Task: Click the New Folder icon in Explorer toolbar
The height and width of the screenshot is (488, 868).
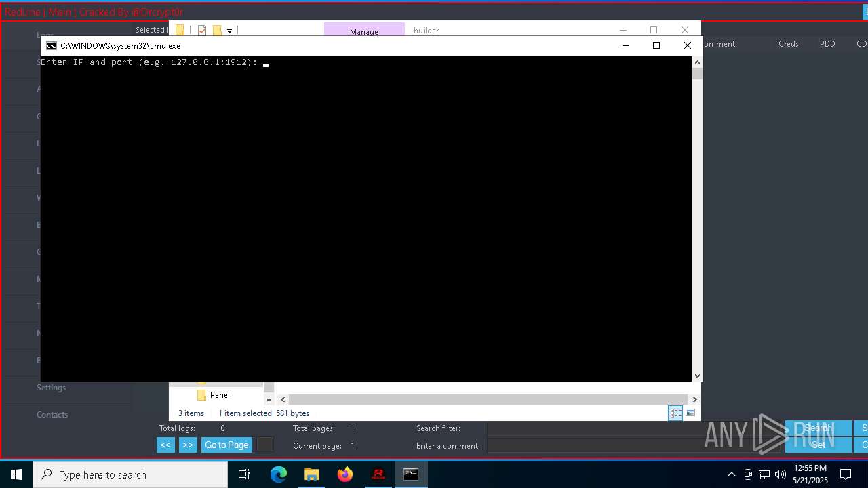Action: [217, 30]
